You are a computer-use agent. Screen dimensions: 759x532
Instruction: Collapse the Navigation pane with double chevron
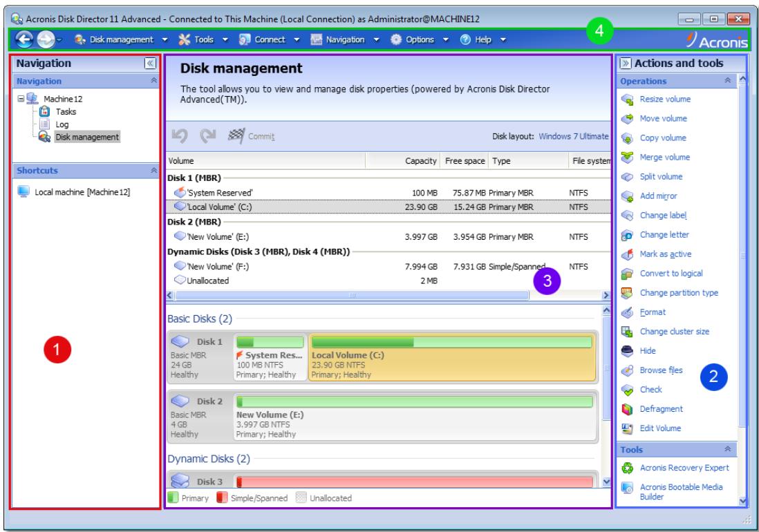[x=150, y=64]
